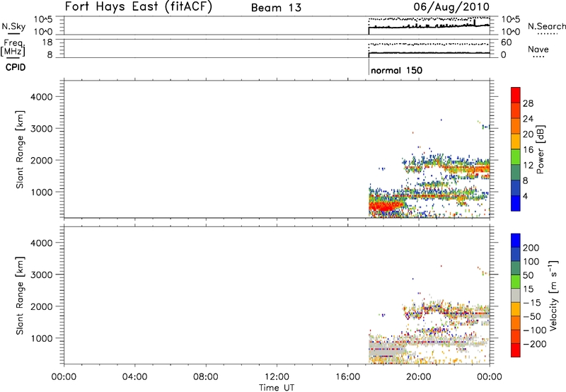This screenshot has width=566, height=392.
Task: Click the 'Slant Range [km]' label of power panel
Action: pyautogui.click(x=20, y=149)
